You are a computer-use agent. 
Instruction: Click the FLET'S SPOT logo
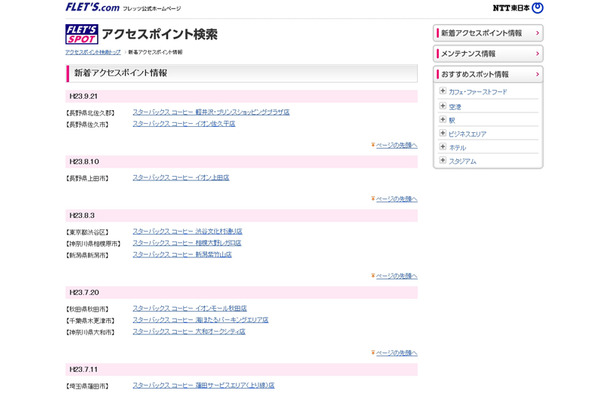click(82, 34)
